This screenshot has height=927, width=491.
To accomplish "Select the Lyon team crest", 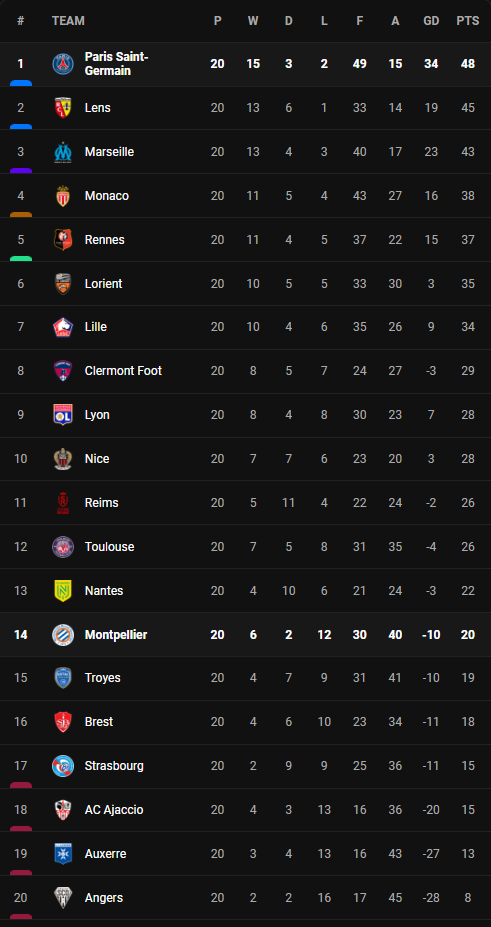I will coord(63,415).
